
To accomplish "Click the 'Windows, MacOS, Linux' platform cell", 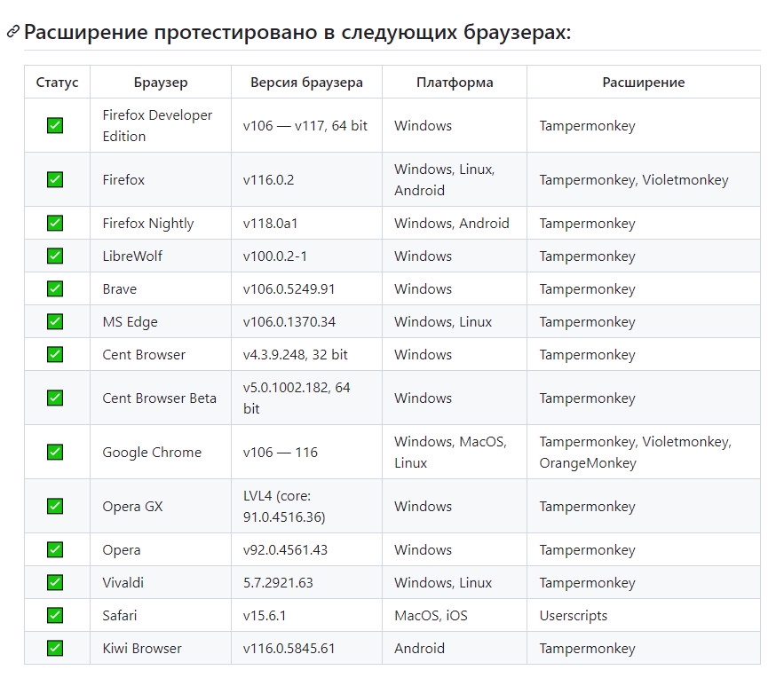I will (455, 452).
